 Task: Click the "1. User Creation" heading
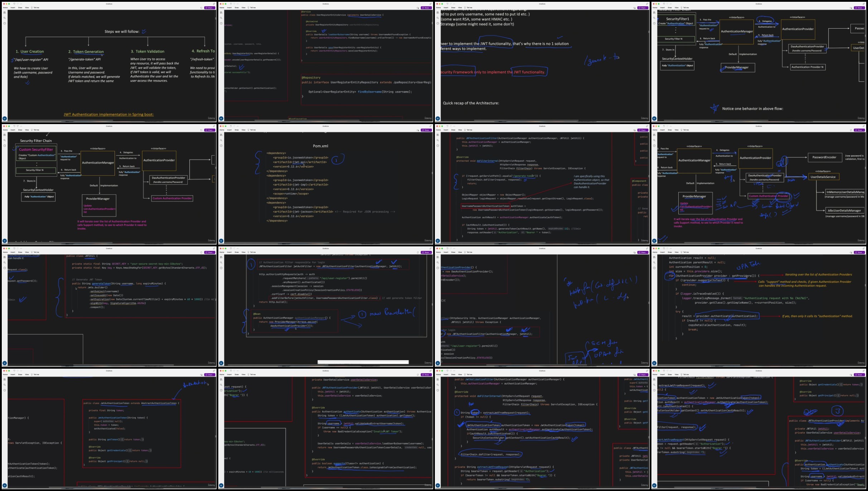click(30, 51)
